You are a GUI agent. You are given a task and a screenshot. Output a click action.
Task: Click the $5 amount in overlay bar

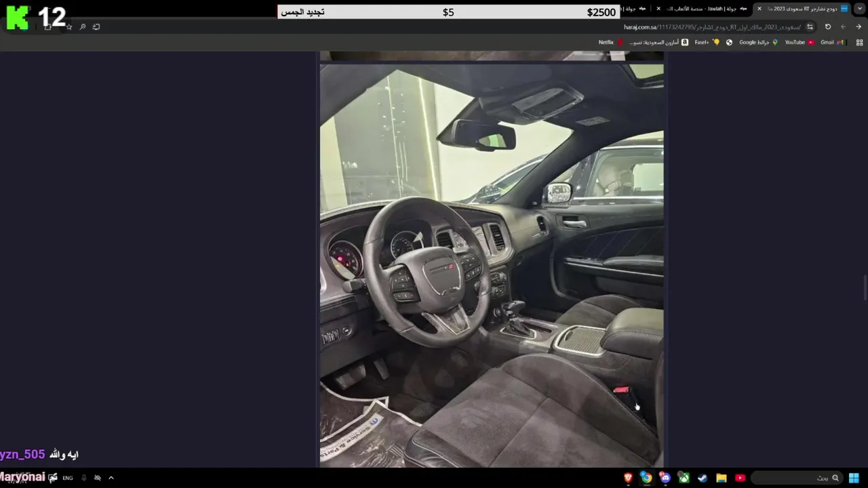coord(448,12)
